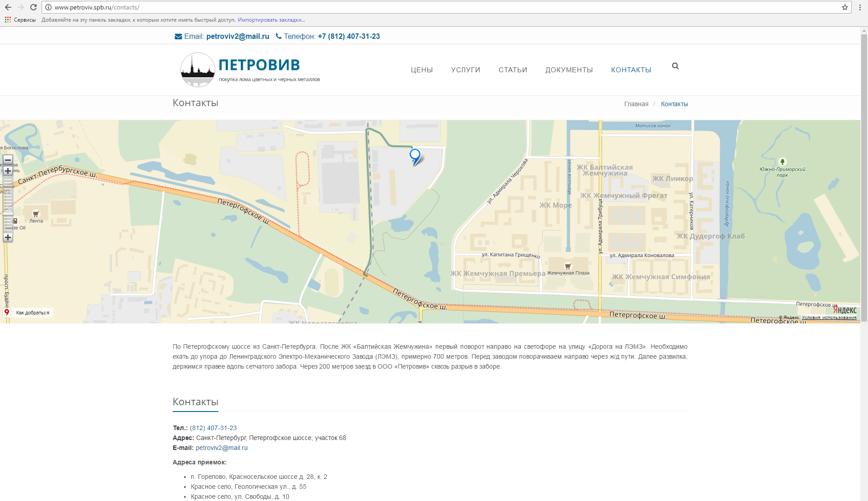Click the Адрес line Петергофское шоссе, участок 68
This screenshot has width=868, height=501.
pos(259,438)
